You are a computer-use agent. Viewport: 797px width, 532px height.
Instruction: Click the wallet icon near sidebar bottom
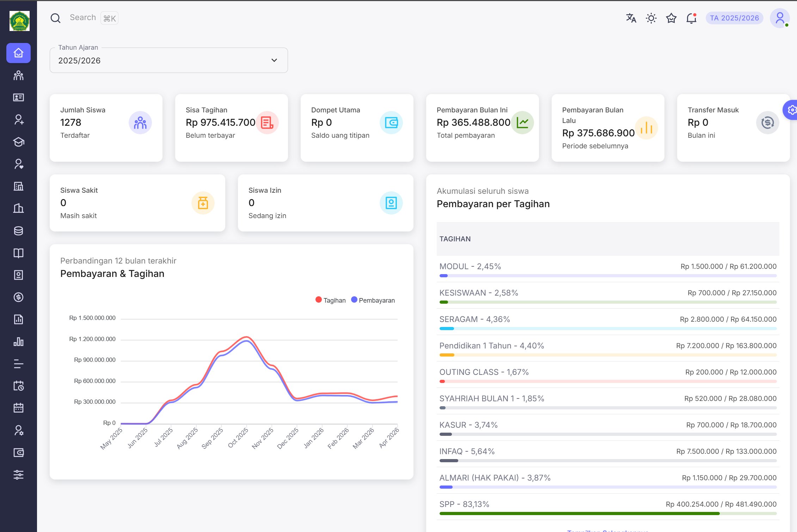(x=18, y=453)
